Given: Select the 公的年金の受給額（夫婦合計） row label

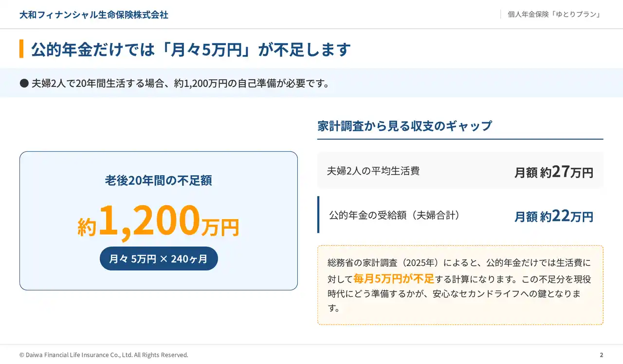Looking at the screenshot, I should pos(394,215).
